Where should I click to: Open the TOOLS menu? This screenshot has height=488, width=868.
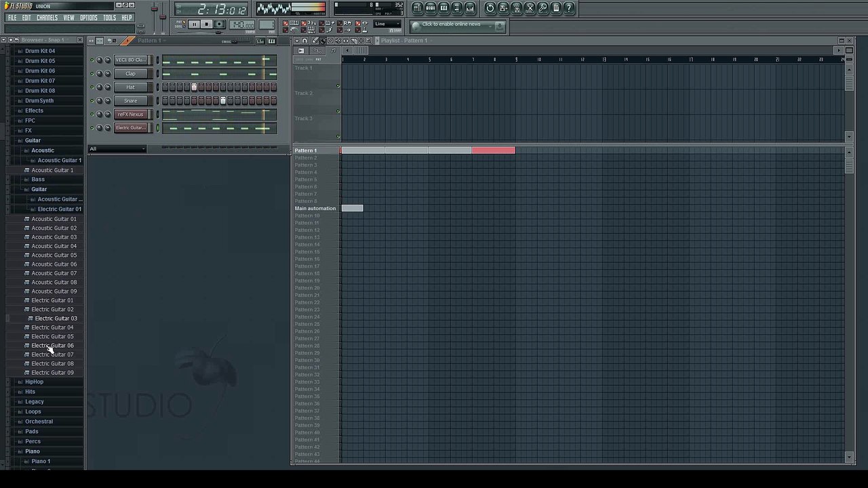click(109, 18)
